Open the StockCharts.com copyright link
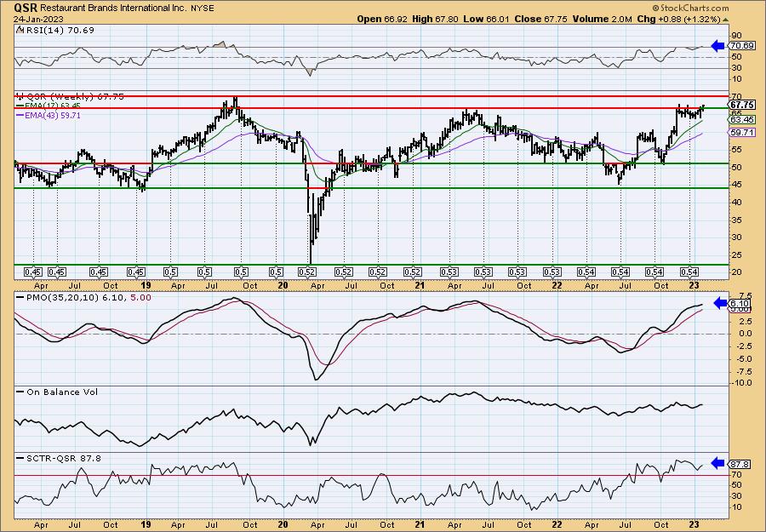 [690, 8]
